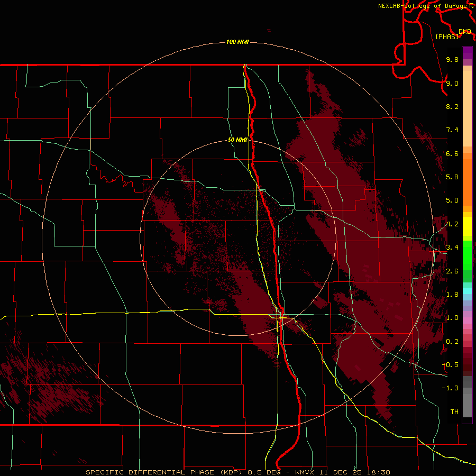Click the 6.6 legend value
The image size is (476, 476).
(x=452, y=153)
